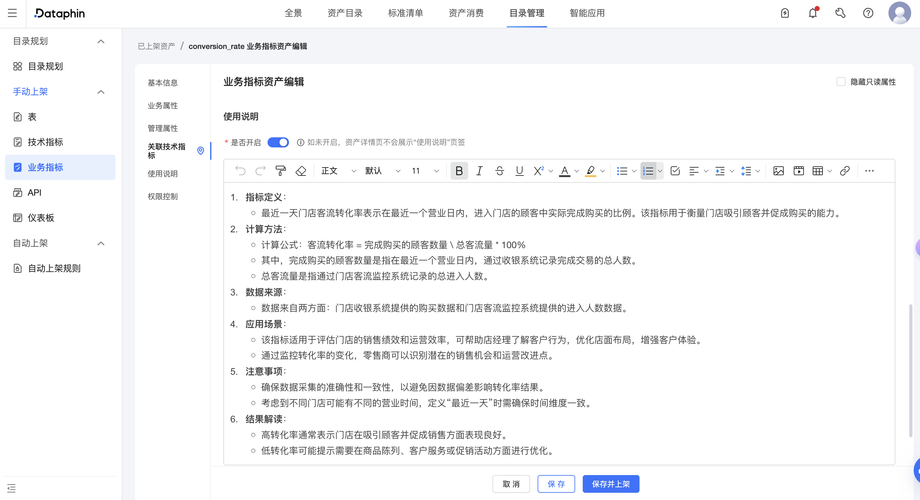920x500 pixels.
Task: Switch to 资产目录 top tab
Action: (x=345, y=13)
